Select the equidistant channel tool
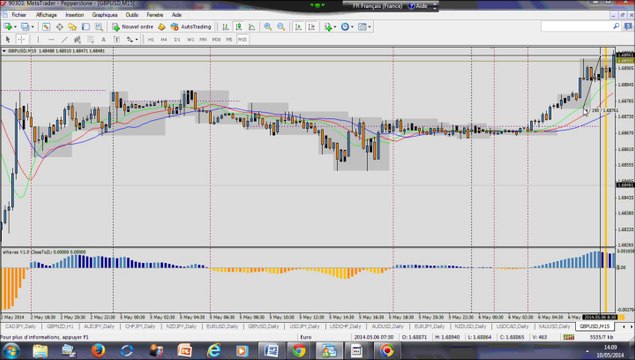Image resolution: width=635 pixels, height=360 pixels. point(77,39)
